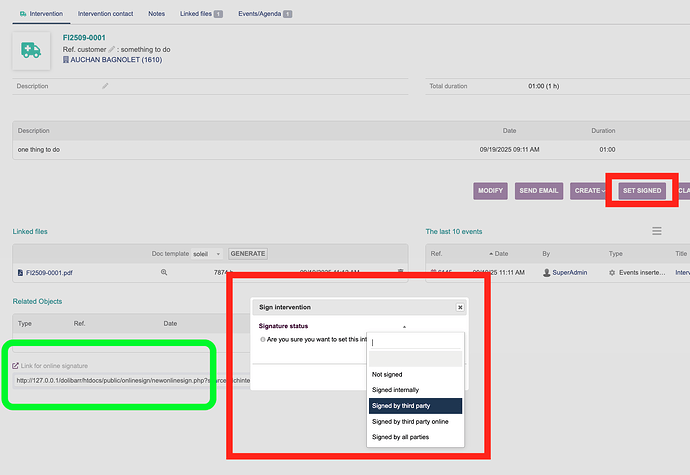Open the events list hamburger menu icon

(657, 231)
